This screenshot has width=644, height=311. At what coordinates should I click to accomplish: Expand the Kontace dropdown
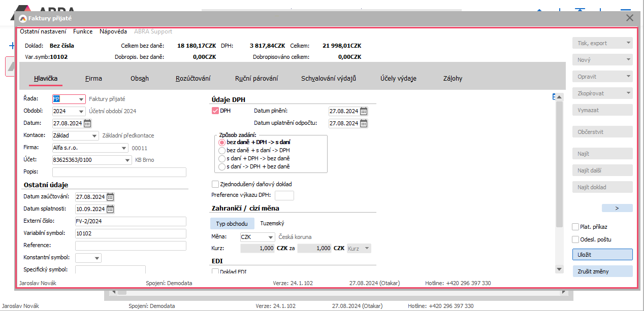pos(94,135)
